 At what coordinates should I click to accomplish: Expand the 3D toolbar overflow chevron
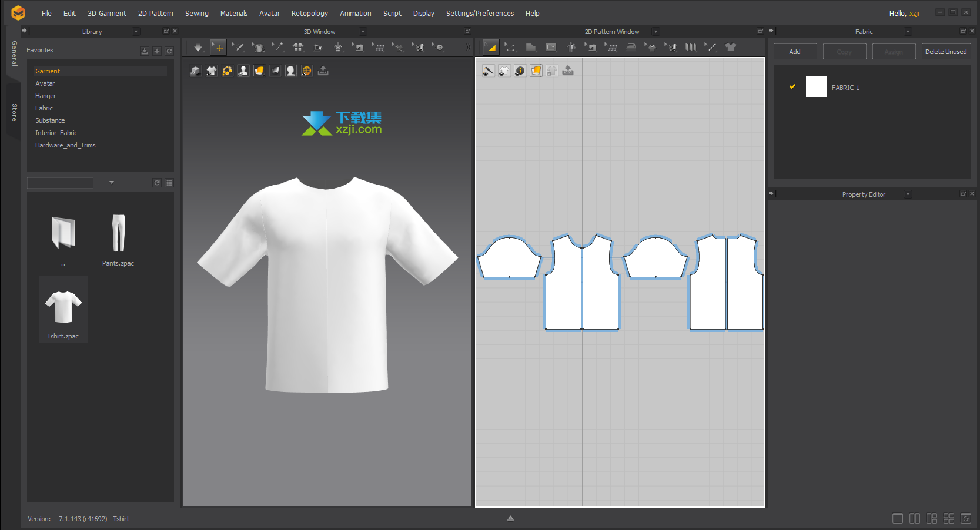click(468, 48)
